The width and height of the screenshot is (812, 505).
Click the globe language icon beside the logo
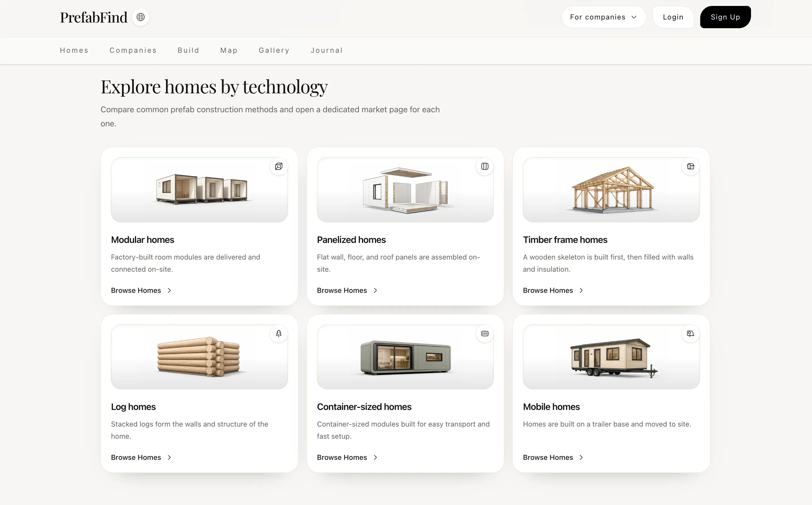pyautogui.click(x=141, y=17)
